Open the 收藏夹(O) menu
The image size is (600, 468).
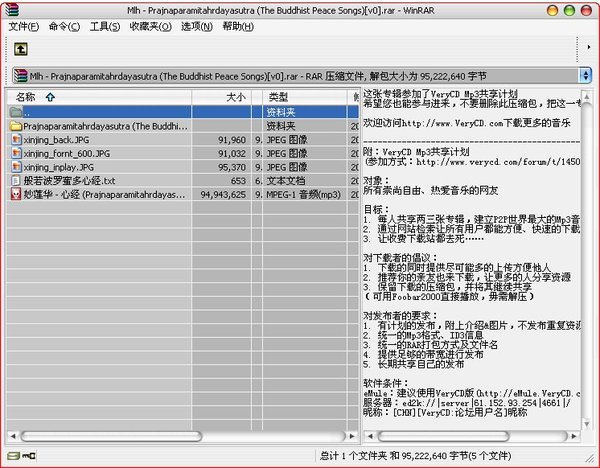click(x=150, y=26)
